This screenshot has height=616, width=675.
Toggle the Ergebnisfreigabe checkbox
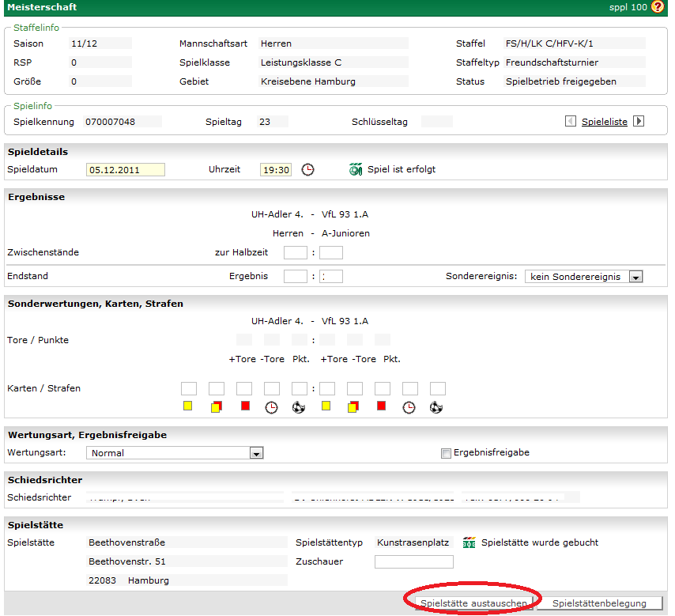pos(446,453)
